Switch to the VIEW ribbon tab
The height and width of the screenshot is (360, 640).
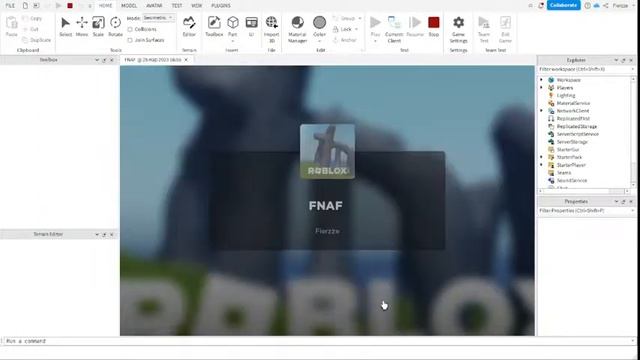point(197,6)
